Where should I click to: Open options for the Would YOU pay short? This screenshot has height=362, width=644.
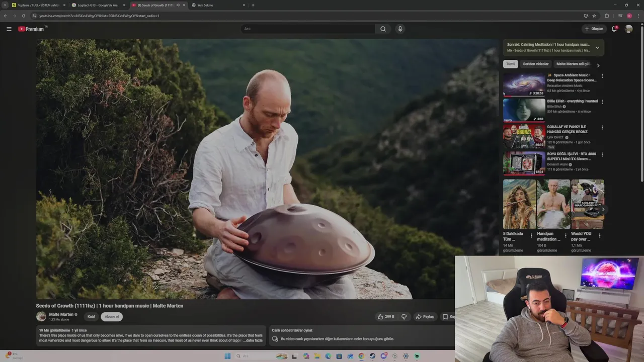(x=599, y=235)
